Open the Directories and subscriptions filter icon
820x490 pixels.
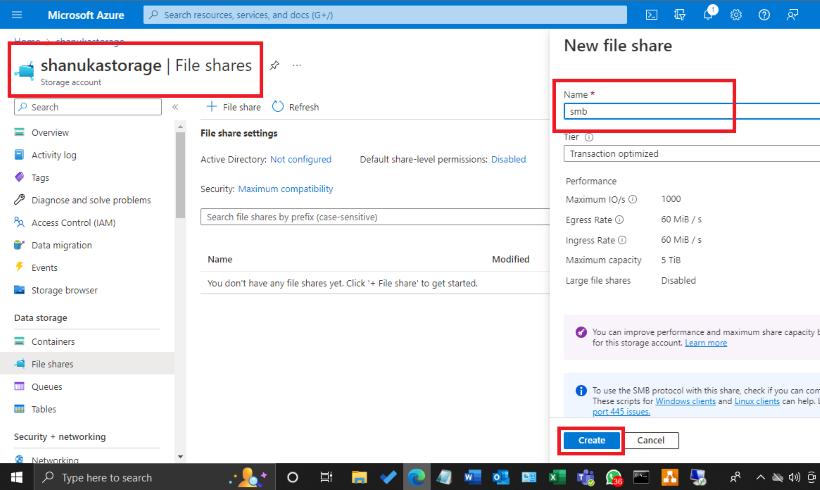679,15
